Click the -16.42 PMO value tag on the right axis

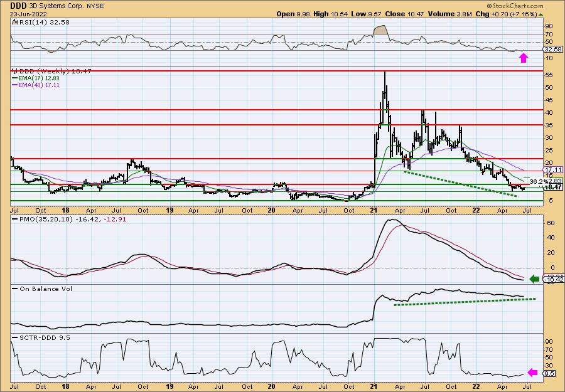[x=554, y=279]
